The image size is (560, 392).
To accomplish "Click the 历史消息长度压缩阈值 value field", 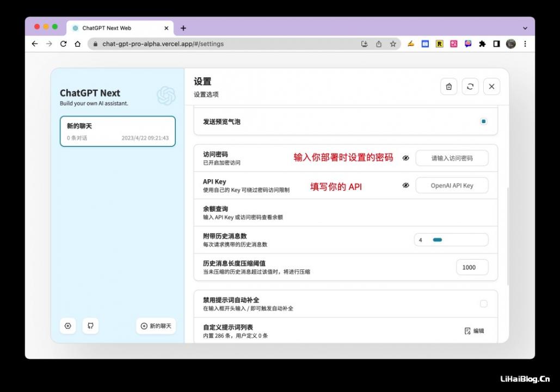I will [x=472, y=267].
